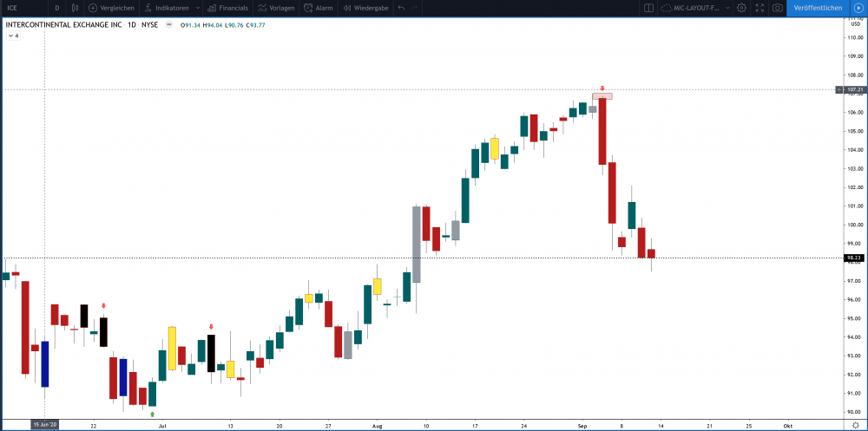Hide legend via the minus icon after NYSE
The width and height of the screenshot is (868, 431).
pyautogui.click(x=169, y=25)
